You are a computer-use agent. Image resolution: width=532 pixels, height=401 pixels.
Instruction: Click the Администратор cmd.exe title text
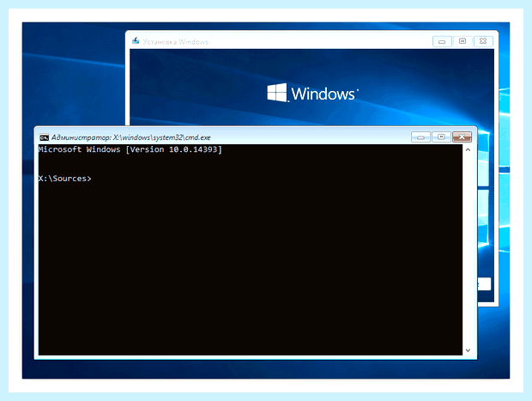click(x=131, y=137)
